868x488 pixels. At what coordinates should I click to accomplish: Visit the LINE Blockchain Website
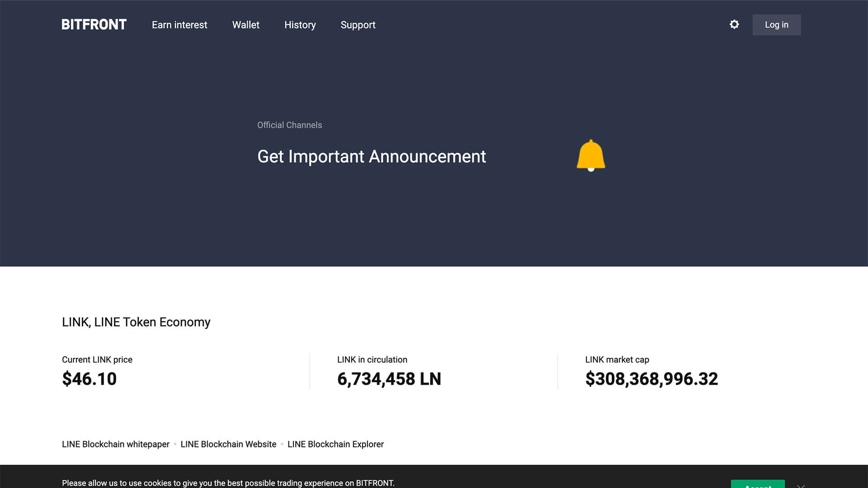point(228,444)
